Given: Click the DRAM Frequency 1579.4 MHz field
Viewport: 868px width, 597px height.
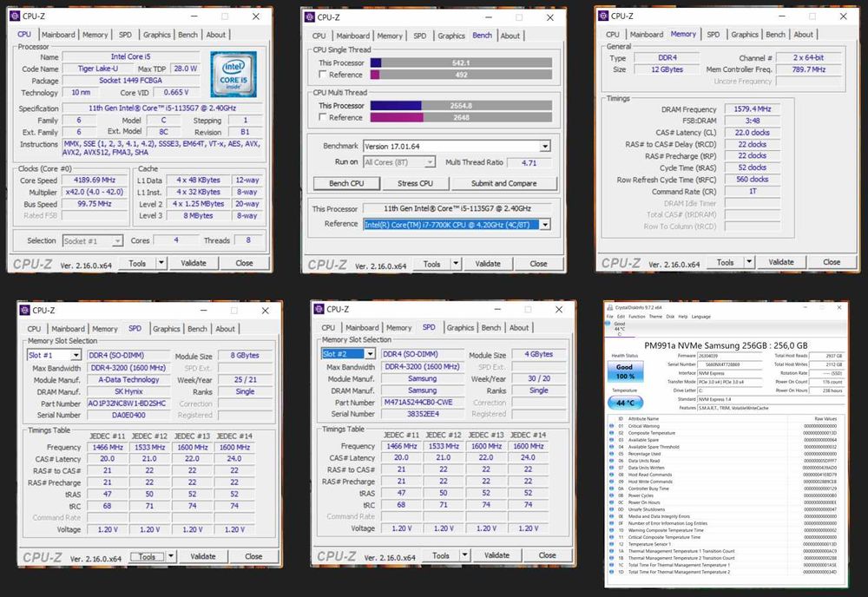Looking at the screenshot, I should pos(753,109).
